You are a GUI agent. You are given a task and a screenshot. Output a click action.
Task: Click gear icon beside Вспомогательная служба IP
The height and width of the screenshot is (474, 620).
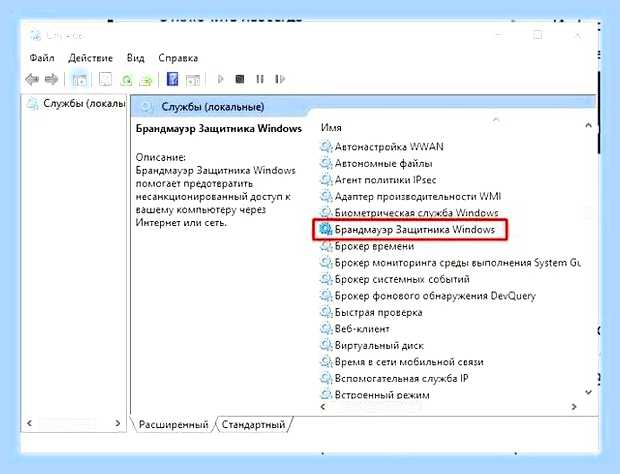[326, 379]
